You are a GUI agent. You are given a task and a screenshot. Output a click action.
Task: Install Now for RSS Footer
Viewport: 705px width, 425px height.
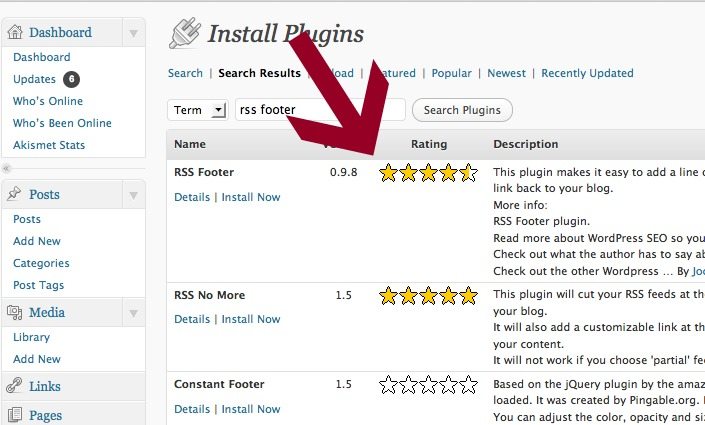(x=251, y=197)
